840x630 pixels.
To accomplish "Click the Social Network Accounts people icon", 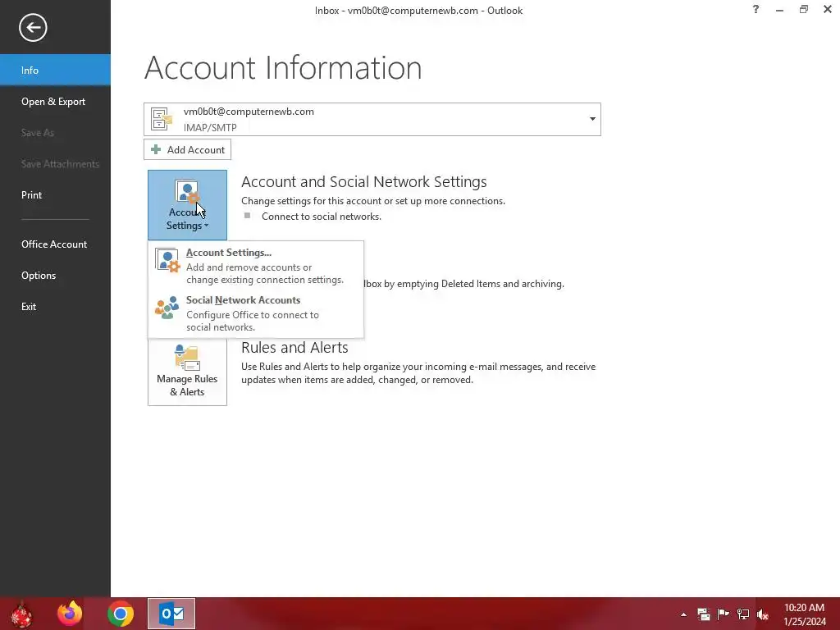I will pos(167,308).
